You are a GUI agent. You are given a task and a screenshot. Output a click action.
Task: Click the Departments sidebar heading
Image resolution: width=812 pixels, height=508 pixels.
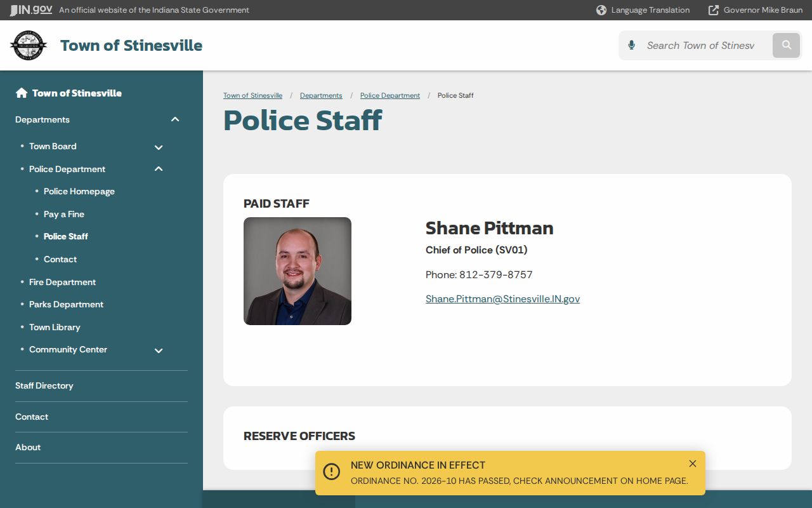click(x=43, y=119)
